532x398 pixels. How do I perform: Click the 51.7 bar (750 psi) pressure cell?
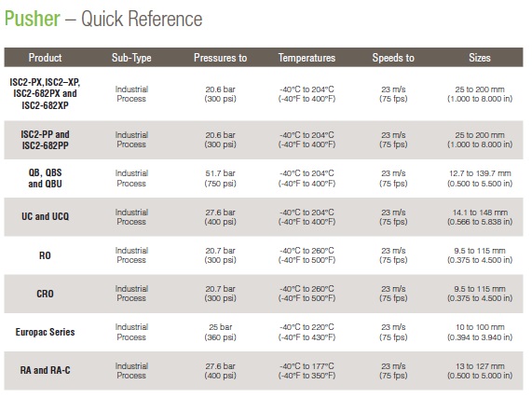click(x=220, y=178)
